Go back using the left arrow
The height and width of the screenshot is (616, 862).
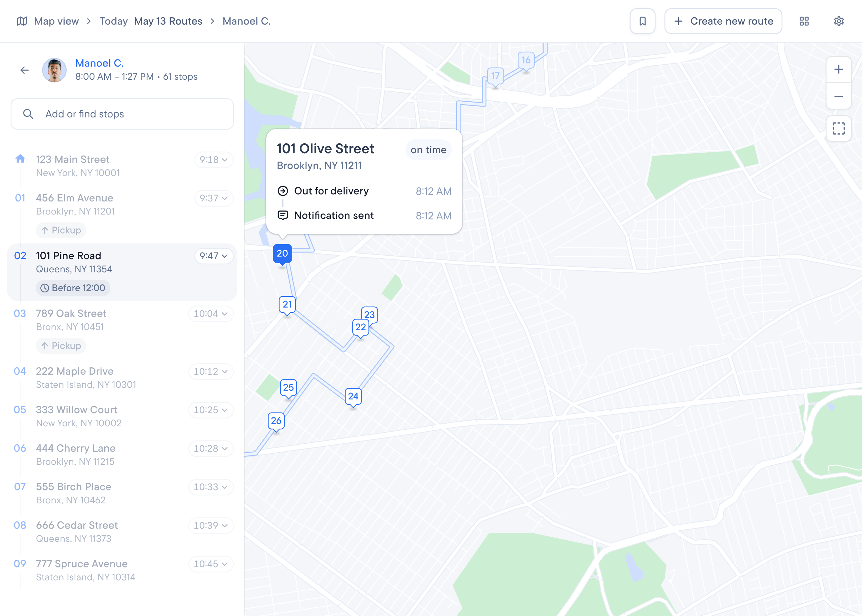(25, 70)
